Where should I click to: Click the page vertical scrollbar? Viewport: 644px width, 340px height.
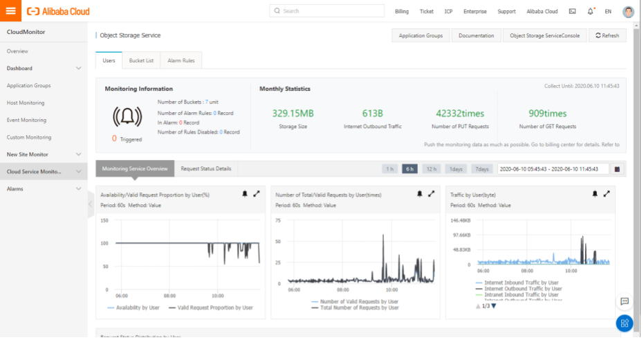[636, 179]
